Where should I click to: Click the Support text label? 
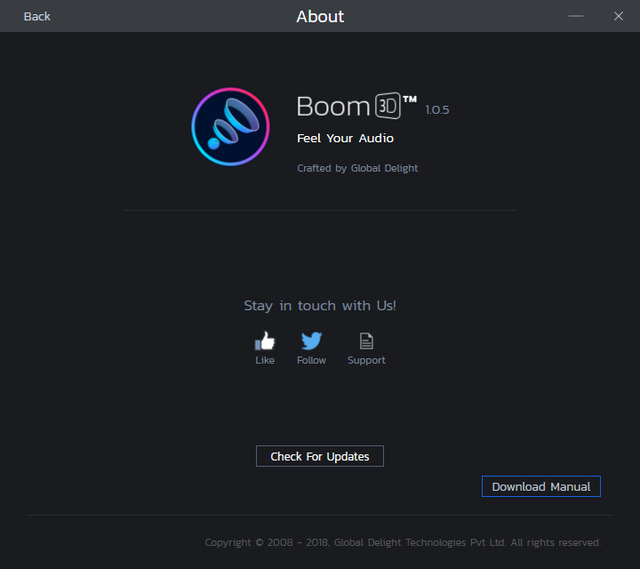coord(366,360)
